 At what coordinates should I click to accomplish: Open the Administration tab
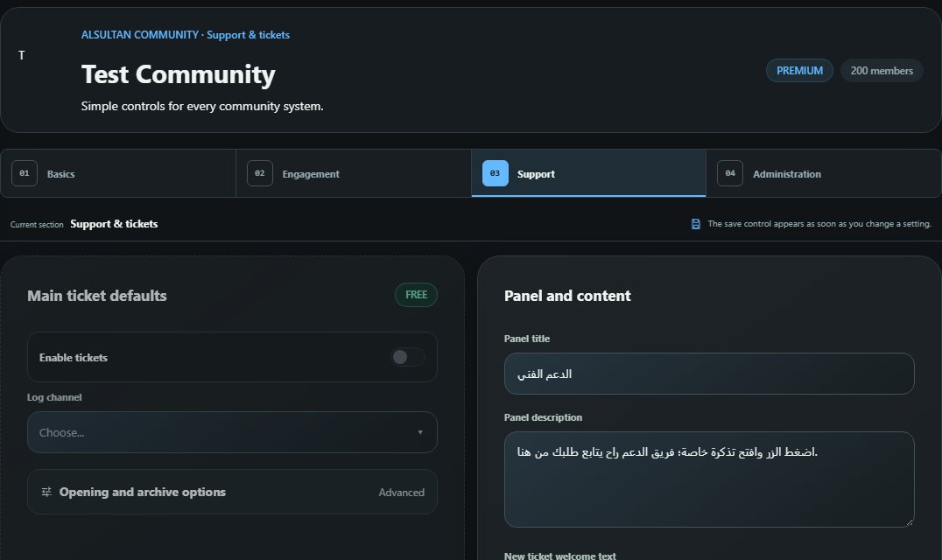[824, 173]
